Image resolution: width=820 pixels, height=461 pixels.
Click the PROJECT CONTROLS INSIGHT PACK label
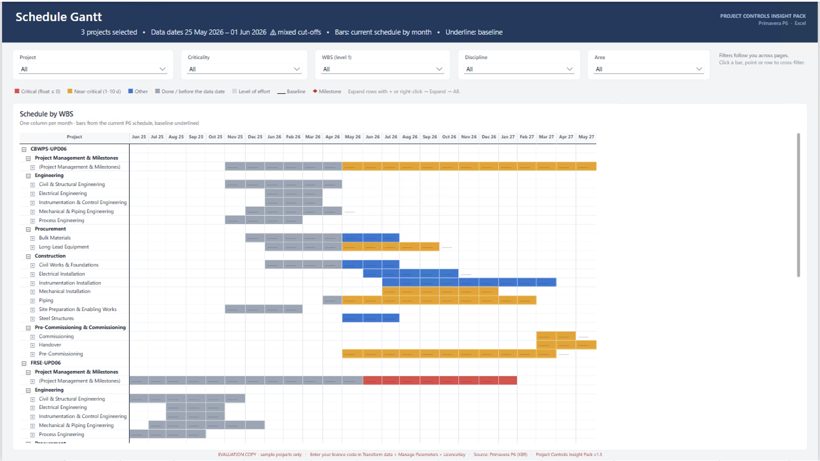coord(762,16)
